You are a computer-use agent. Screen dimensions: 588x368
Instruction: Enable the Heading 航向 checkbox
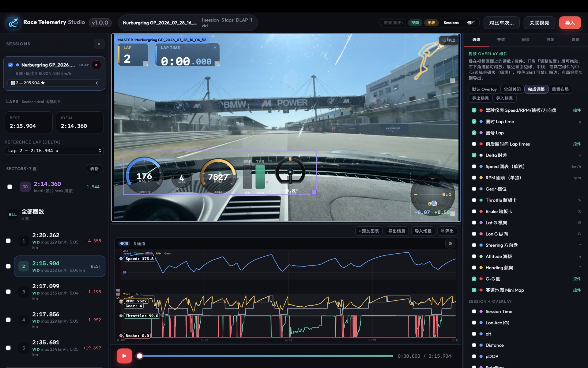click(474, 267)
